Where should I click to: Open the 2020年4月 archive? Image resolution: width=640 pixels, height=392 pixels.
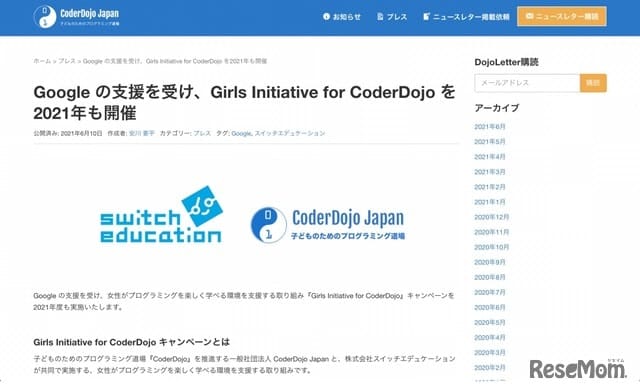490,338
